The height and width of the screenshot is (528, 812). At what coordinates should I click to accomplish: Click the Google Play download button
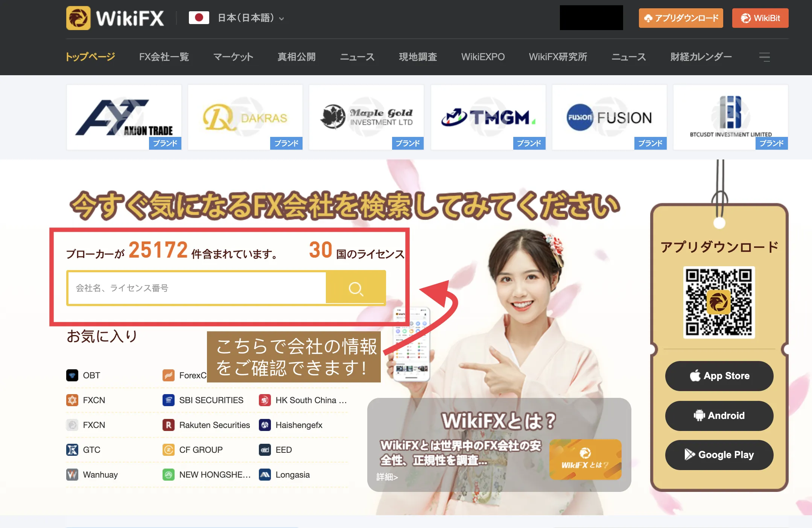pos(719,455)
